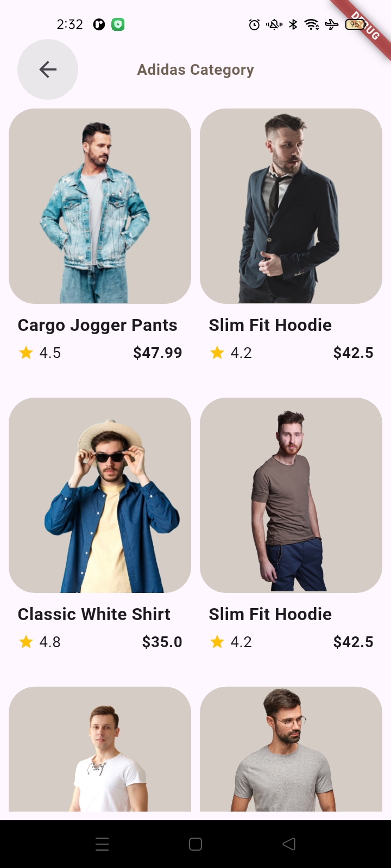The image size is (391, 868).
Task: Tap battery indicator in status bar
Action: (355, 24)
